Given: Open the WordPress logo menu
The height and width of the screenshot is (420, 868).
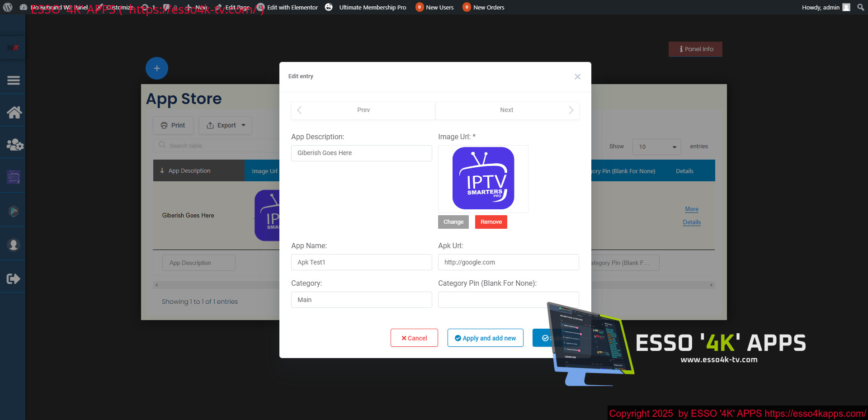Looking at the screenshot, I should [x=8, y=7].
